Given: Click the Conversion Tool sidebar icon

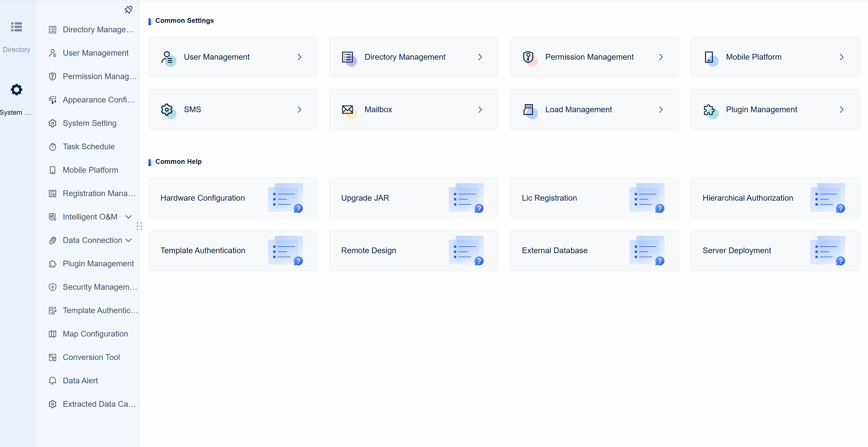Looking at the screenshot, I should coord(53,357).
